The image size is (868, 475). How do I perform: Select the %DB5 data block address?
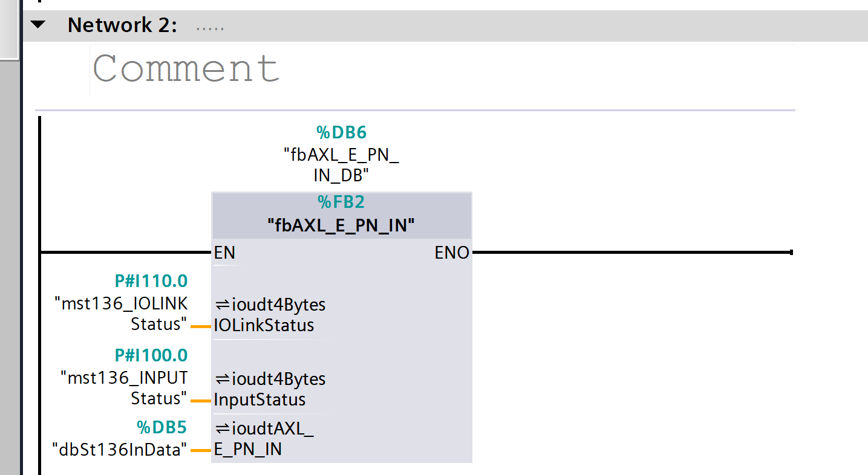(162, 428)
